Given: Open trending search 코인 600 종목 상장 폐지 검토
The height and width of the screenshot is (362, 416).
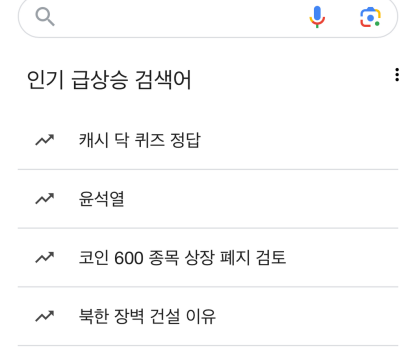Looking at the screenshot, I should point(182,257).
